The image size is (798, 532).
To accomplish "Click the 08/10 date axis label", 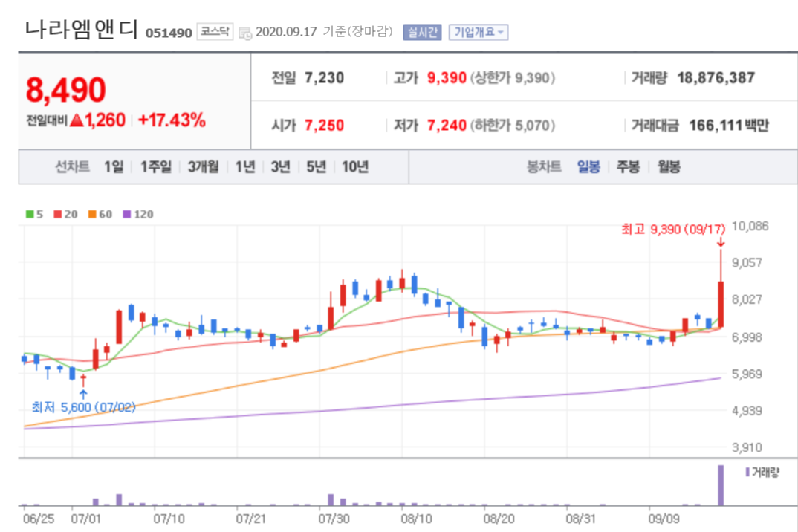I will [416, 519].
